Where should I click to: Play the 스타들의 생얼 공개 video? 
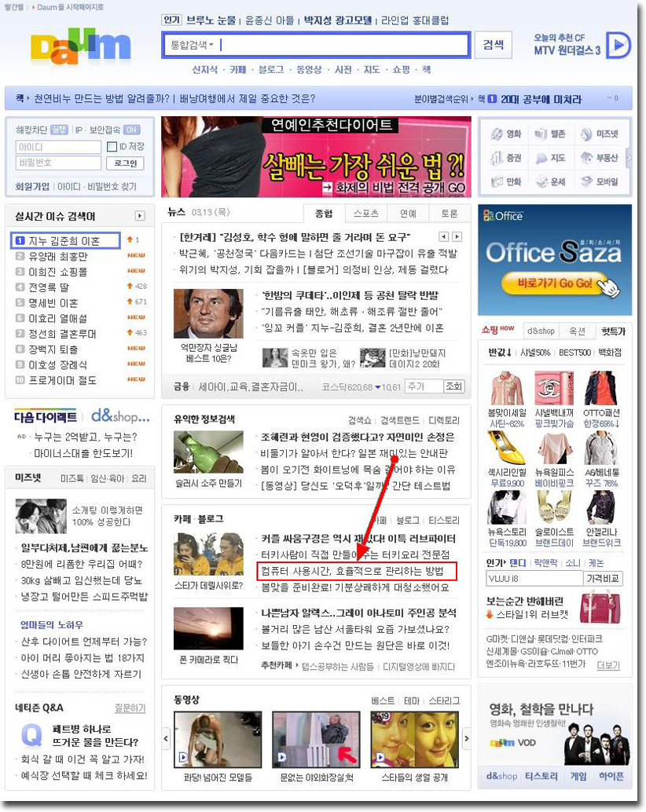tap(415, 740)
